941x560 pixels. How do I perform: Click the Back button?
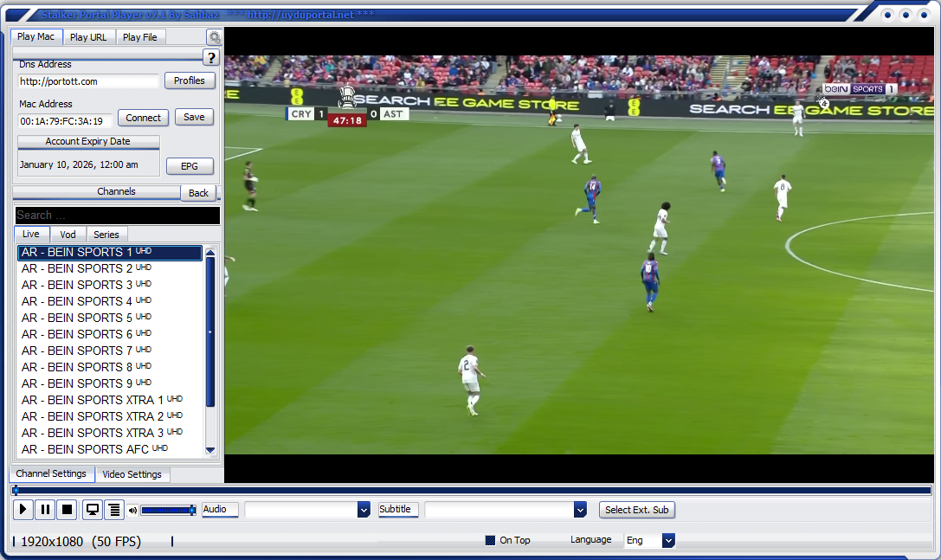[x=198, y=193]
